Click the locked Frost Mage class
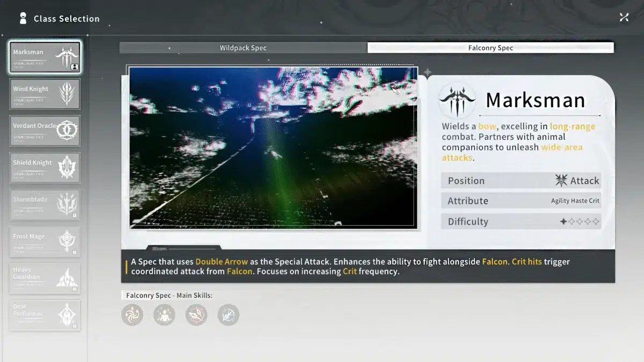Image resolution: width=644 pixels, height=362 pixels. 45,241
